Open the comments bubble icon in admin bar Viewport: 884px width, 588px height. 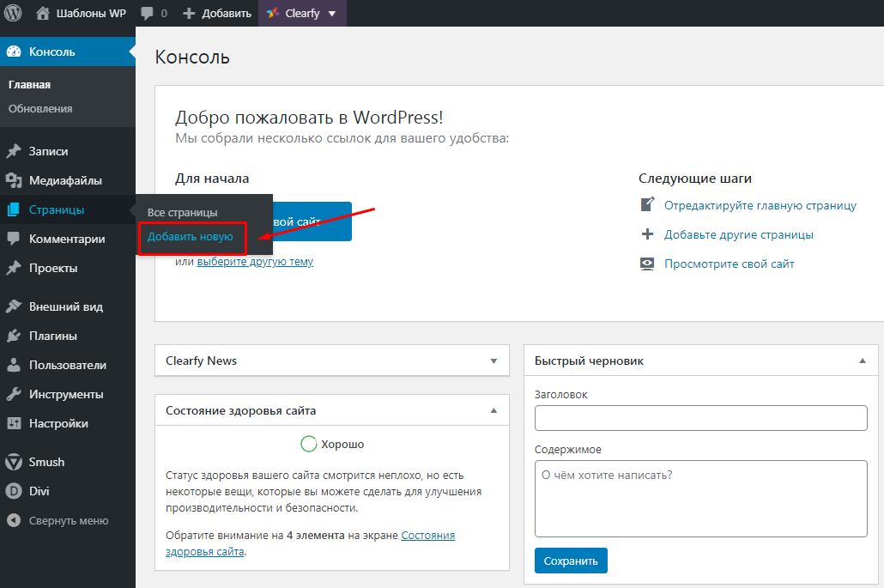147,14
